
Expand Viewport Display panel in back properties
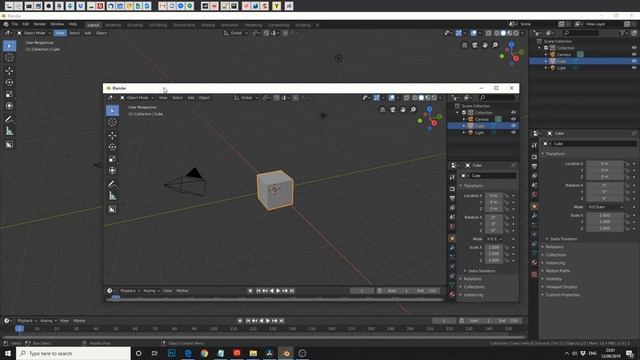coord(561,287)
